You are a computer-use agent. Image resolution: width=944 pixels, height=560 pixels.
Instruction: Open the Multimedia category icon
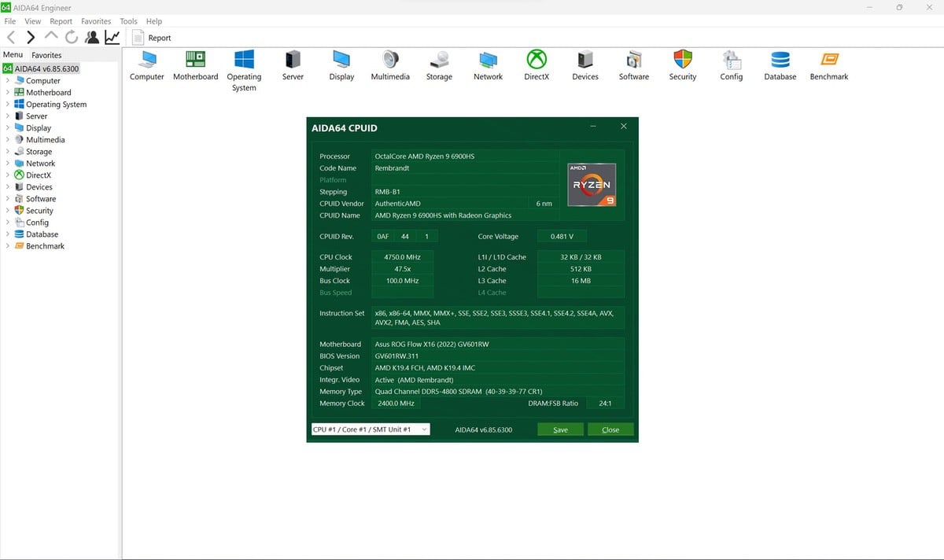click(390, 65)
